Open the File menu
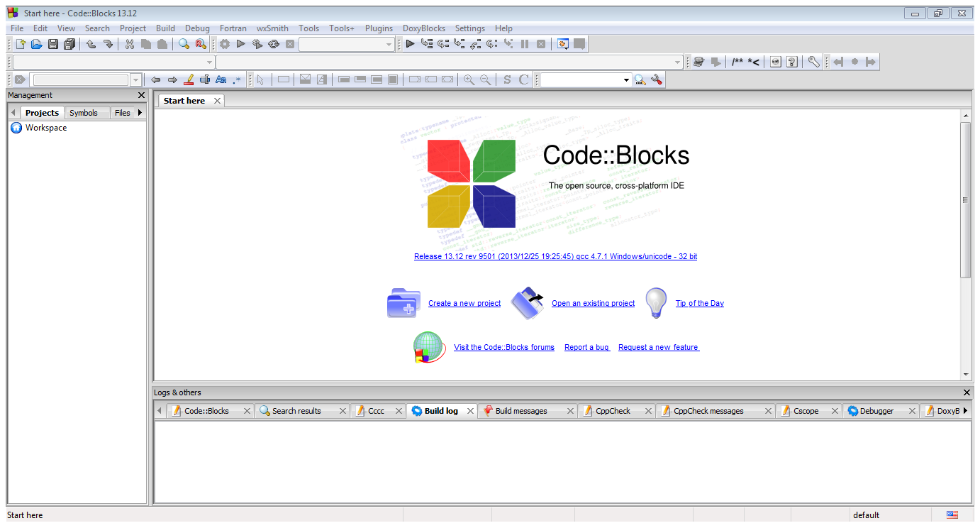 point(17,28)
